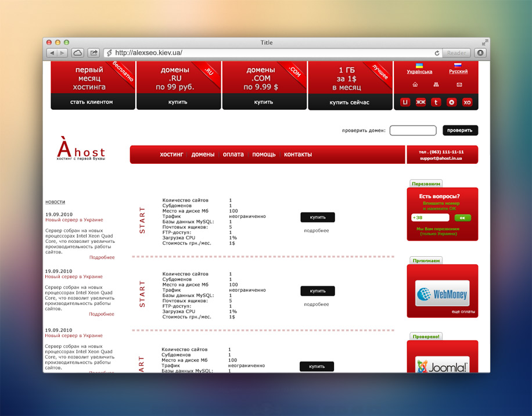Click the domain check input field
This screenshot has height=416, width=532.
(412, 130)
